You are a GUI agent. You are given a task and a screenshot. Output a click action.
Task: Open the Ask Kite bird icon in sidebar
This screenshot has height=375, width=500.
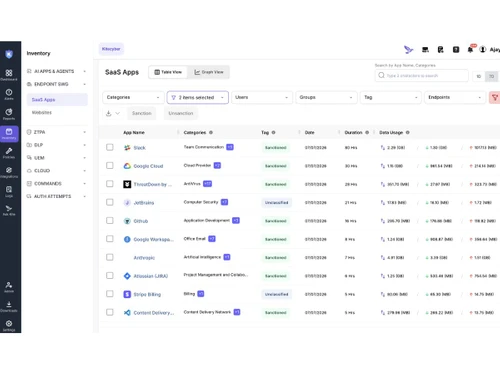pos(9,211)
